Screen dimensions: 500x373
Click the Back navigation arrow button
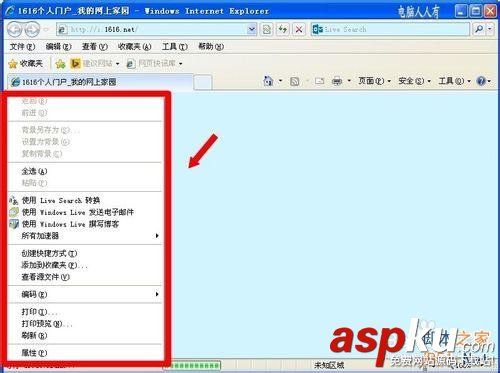click(15, 30)
